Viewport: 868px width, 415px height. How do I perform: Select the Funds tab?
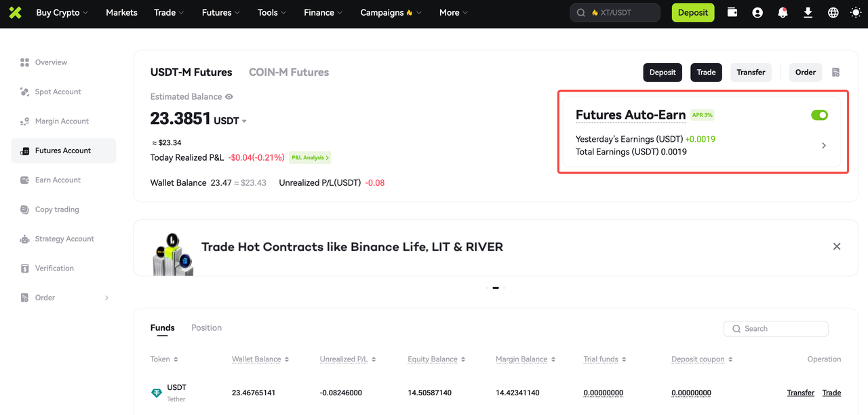coord(163,328)
